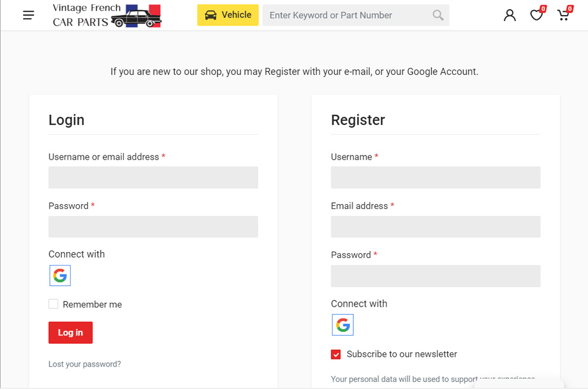588x390 pixels.
Task: Click the Vintage French Car Parts logo
Action: (107, 15)
